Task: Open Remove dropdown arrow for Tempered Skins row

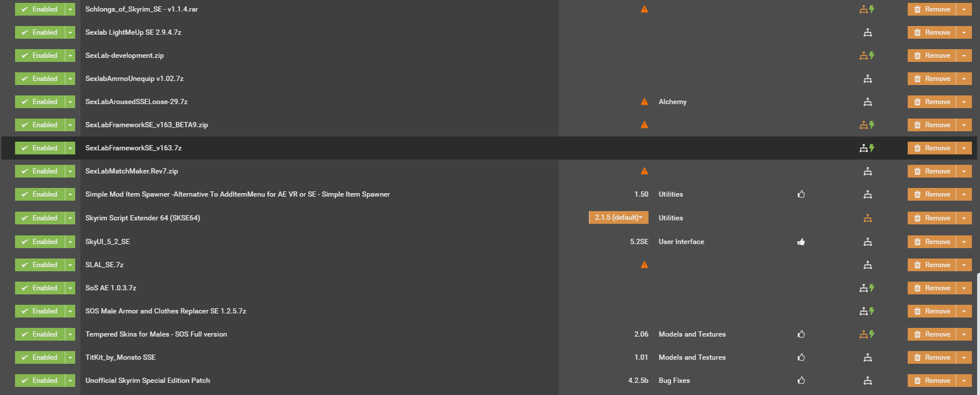Action: point(964,334)
